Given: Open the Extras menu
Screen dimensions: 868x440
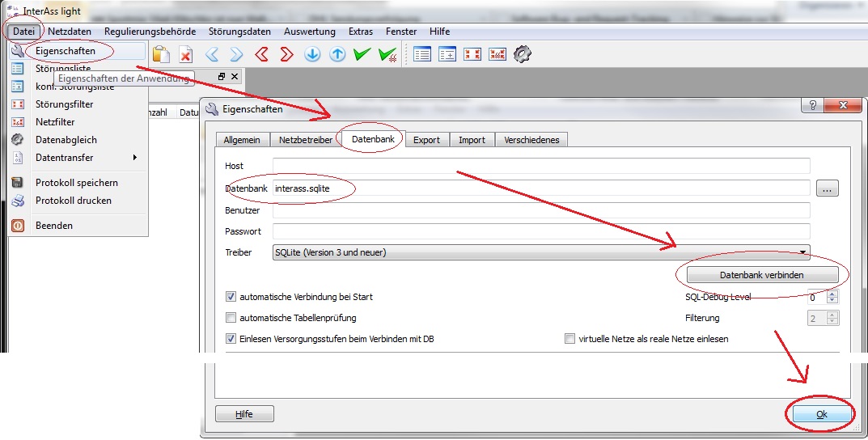Looking at the screenshot, I should [x=360, y=32].
